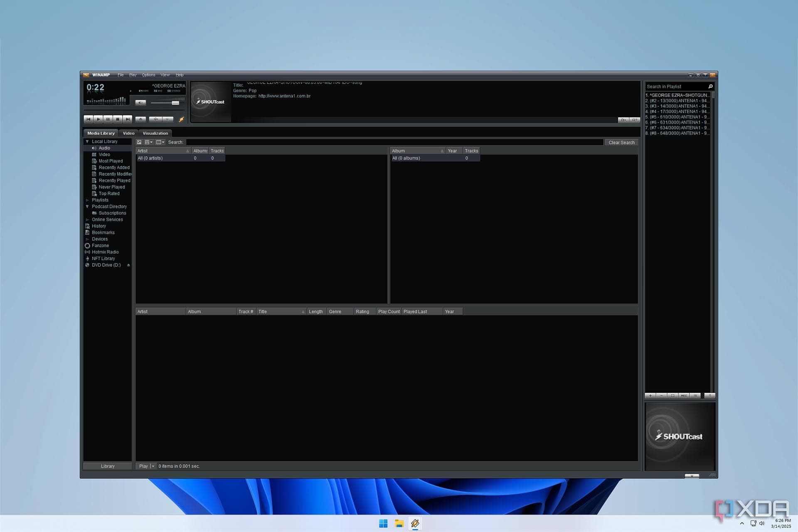Screen dimensions: 798x532
Task: Open the Never Played view
Action: (111, 187)
